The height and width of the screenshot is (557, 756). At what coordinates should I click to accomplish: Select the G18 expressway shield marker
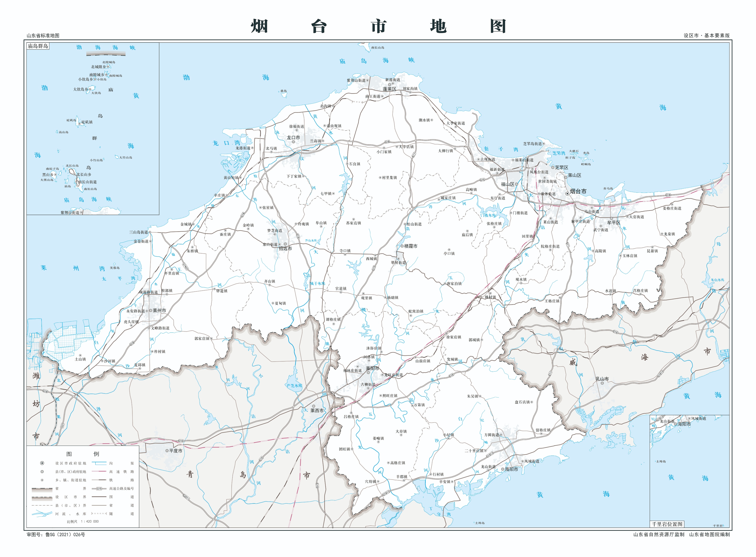[x=387, y=142]
